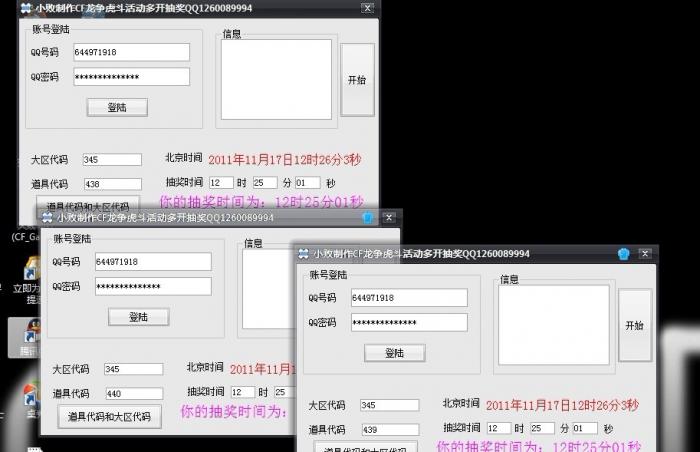The image size is (700, 452).
Task: Click 大区代码 field showing 345 in the rearmost window
Action: tap(112, 159)
